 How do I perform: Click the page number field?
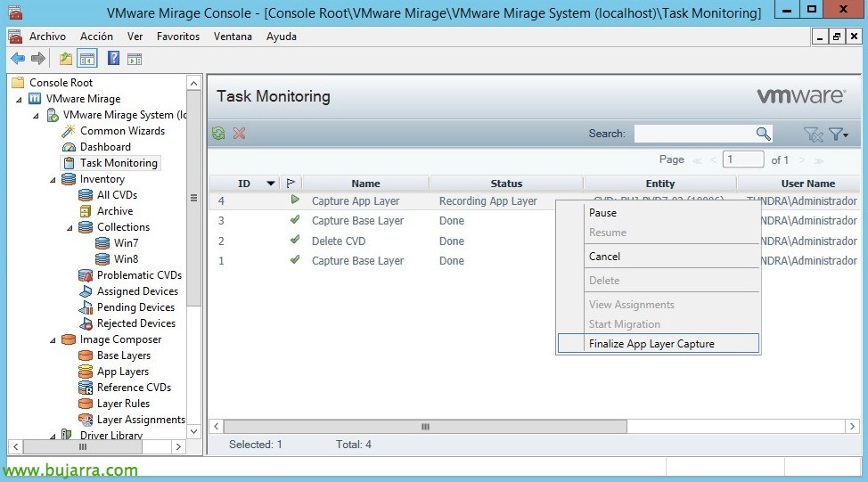[743, 159]
